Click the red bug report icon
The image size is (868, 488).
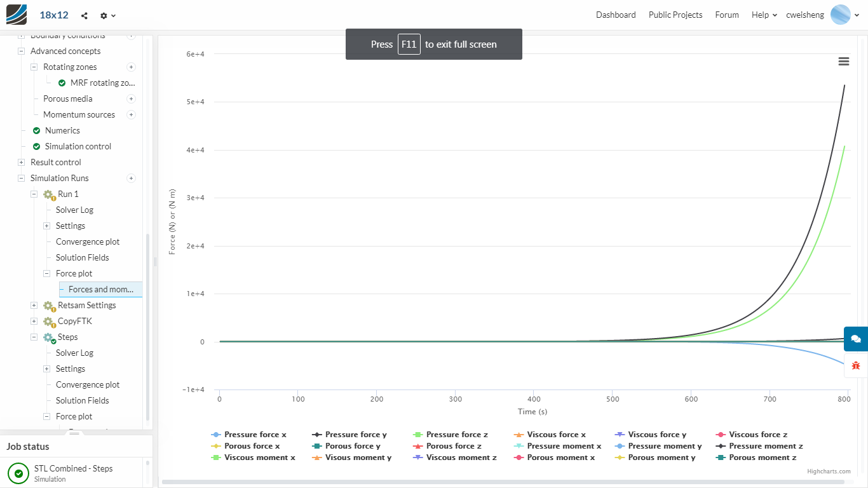click(855, 365)
